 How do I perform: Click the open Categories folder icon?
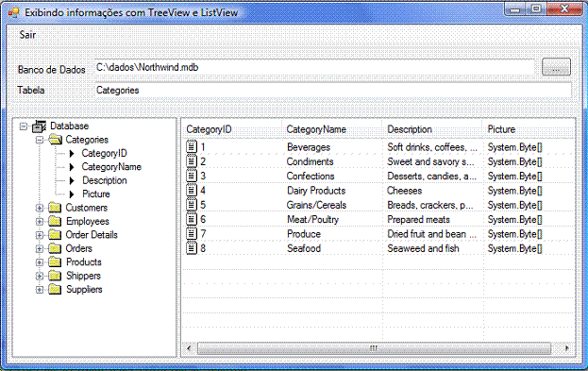coord(55,140)
